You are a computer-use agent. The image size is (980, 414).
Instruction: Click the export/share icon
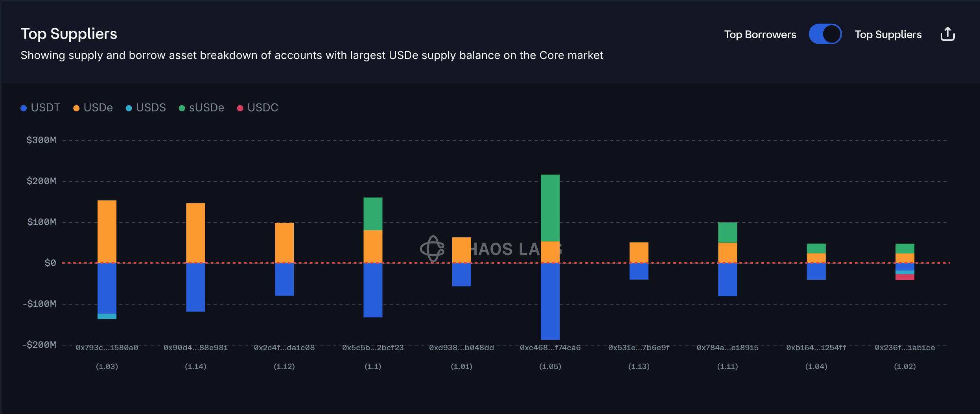pyautogui.click(x=947, y=34)
